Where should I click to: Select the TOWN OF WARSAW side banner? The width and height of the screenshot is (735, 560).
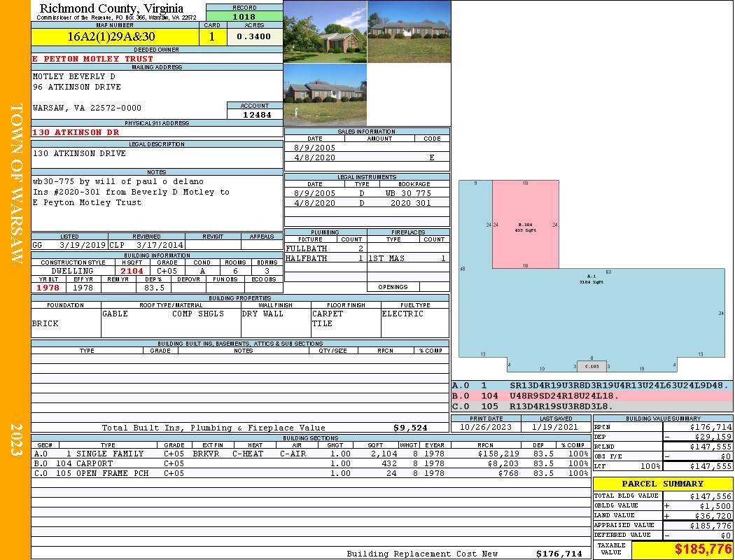(x=16, y=183)
